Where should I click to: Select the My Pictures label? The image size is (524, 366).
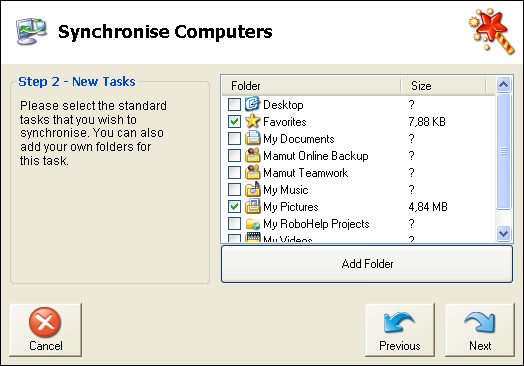point(291,207)
